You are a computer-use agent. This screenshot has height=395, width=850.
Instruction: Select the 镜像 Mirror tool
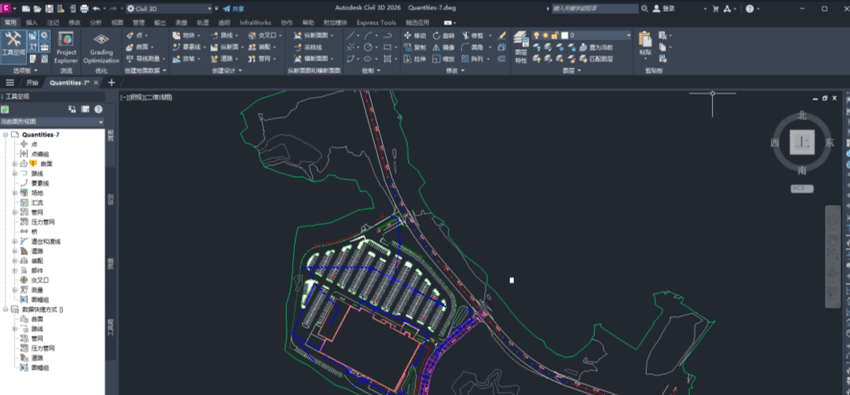point(444,47)
